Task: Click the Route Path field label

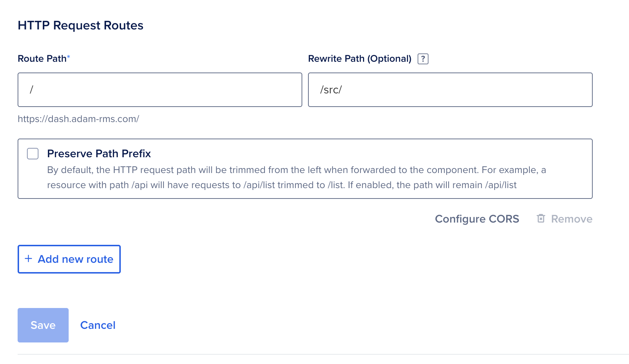Action: pos(42,59)
